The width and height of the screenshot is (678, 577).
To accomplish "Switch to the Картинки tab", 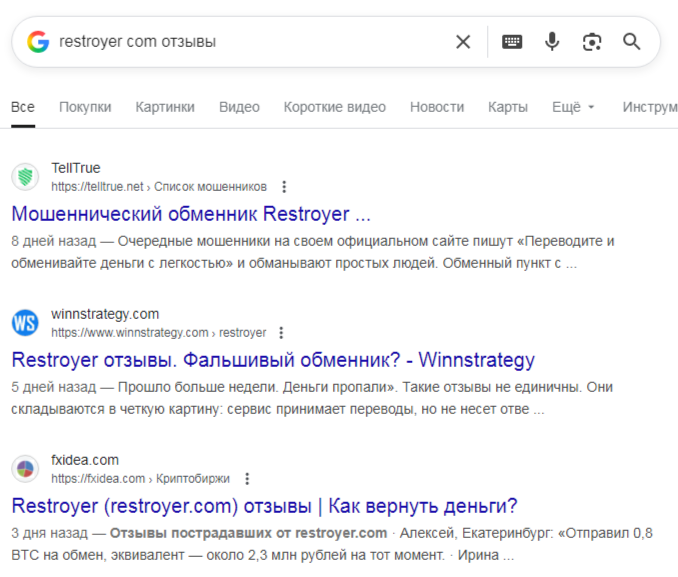I will tap(165, 107).
